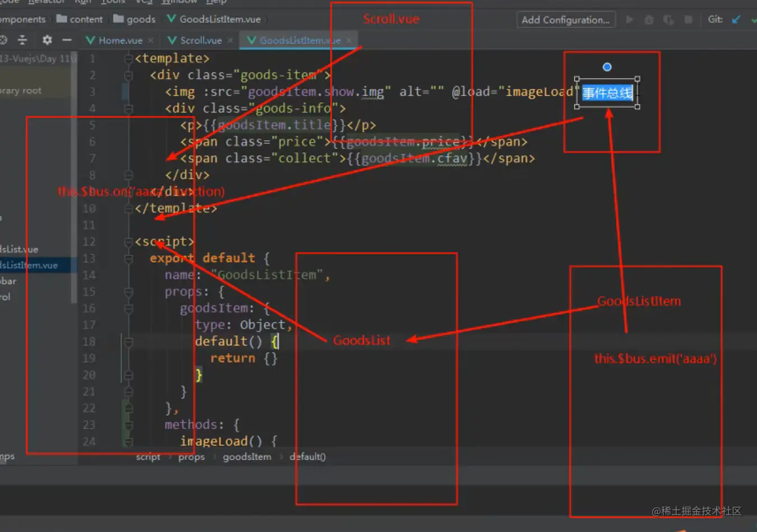Click the 'name:' property on line 14

pos(183,275)
